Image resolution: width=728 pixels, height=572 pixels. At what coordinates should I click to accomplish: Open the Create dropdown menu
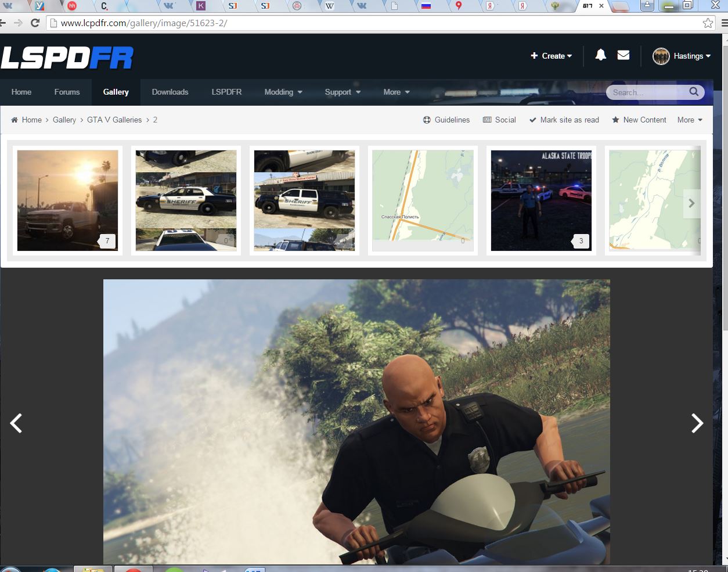pos(551,56)
